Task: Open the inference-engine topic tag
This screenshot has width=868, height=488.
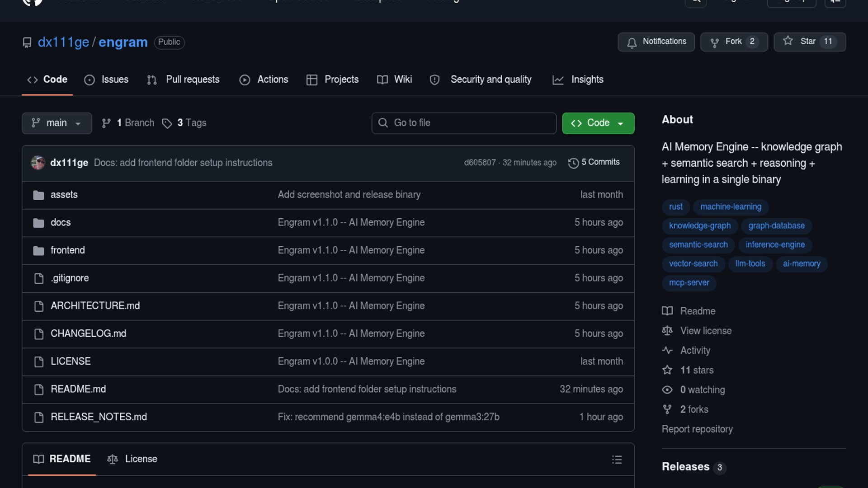Action: pyautogui.click(x=775, y=245)
